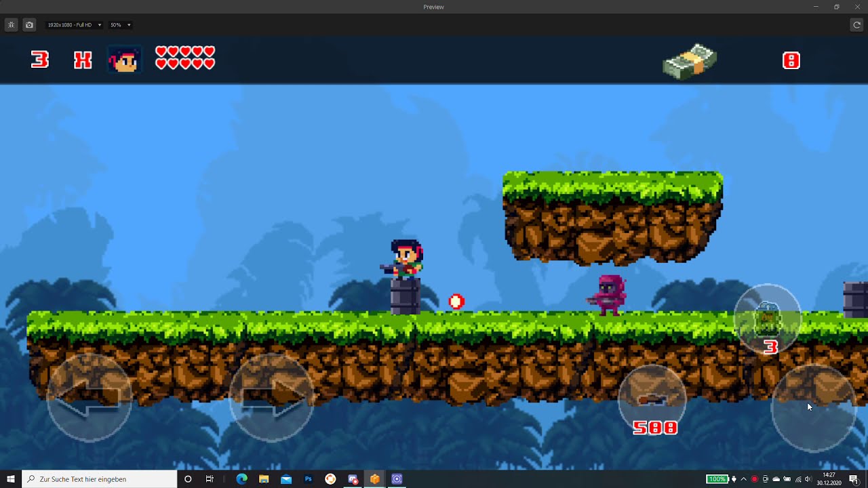Click the player character on the barrel
Viewport: 868px width, 488px height.
tap(404, 259)
